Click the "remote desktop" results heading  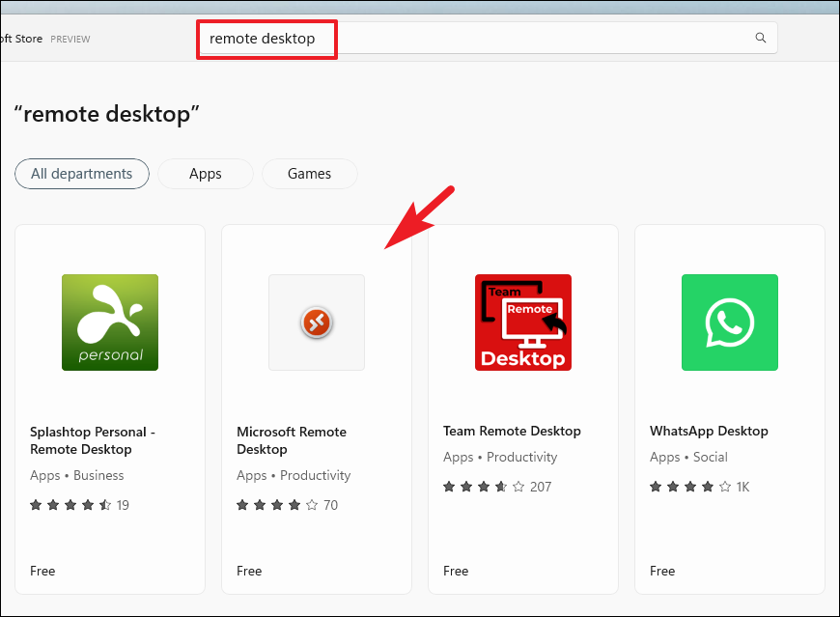tap(106, 114)
